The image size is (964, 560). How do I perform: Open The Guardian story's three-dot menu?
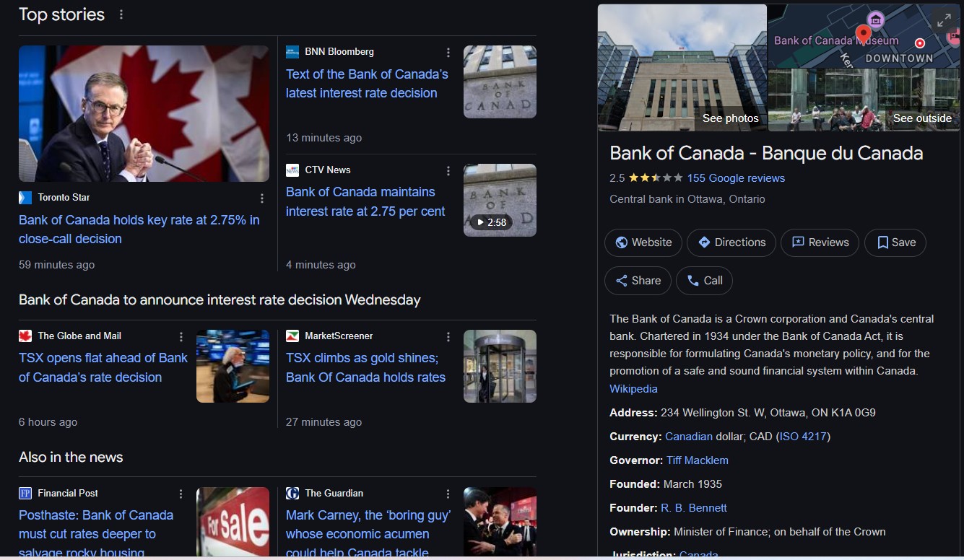click(x=448, y=494)
